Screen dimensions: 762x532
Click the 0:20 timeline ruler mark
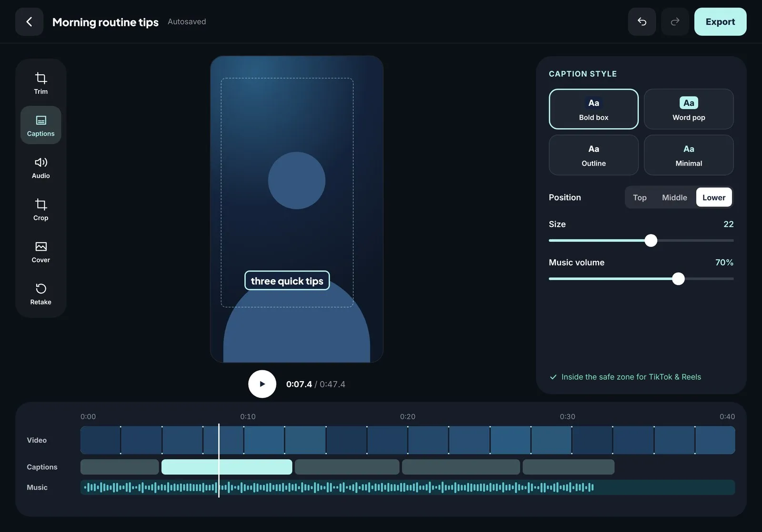(x=408, y=416)
